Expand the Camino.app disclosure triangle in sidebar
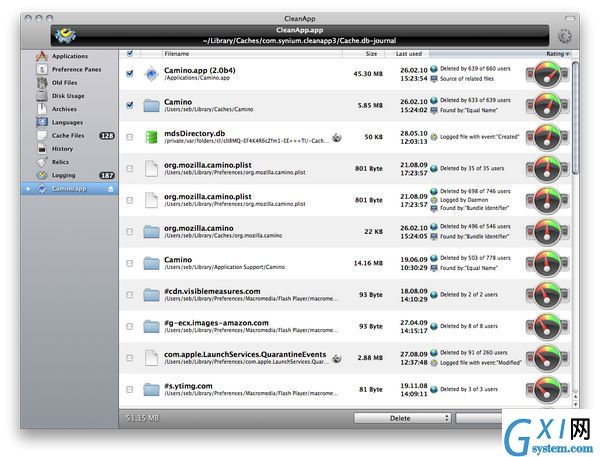This screenshot has width=600, height=457. pos(28,189)
